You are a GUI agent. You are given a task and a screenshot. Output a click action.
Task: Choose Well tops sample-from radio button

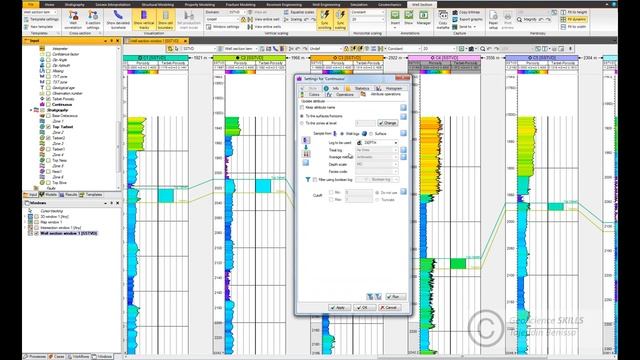coord(342,133)
